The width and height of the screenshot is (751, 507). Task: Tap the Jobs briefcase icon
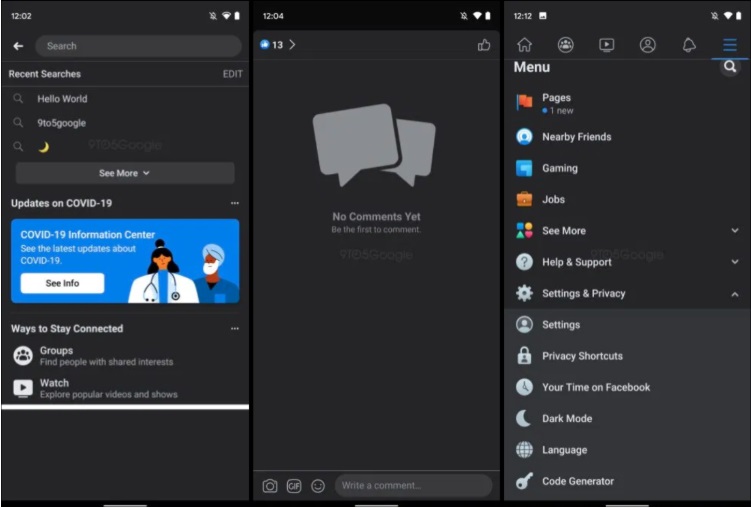pos(524,199)
